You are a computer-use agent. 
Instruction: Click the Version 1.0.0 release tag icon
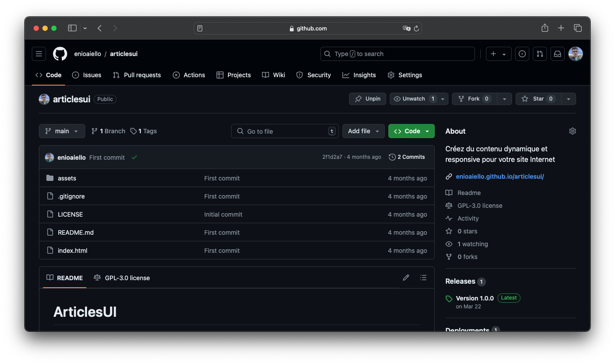click(449, 299)
